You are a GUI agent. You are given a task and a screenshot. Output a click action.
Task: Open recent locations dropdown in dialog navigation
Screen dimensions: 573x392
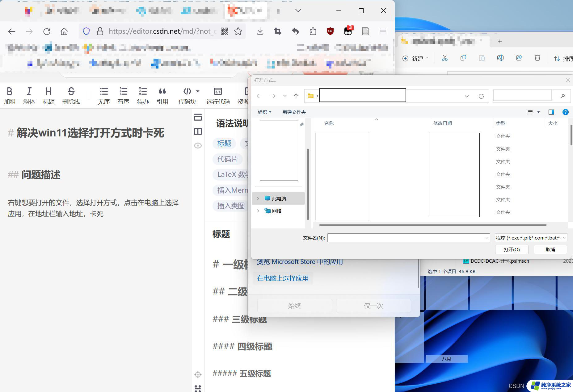285,96
